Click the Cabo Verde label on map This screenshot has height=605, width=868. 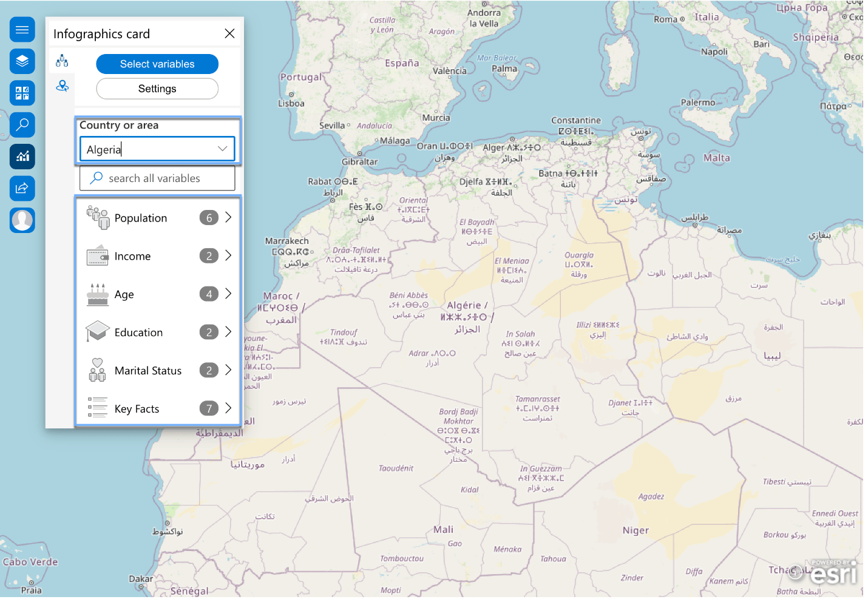30,562
